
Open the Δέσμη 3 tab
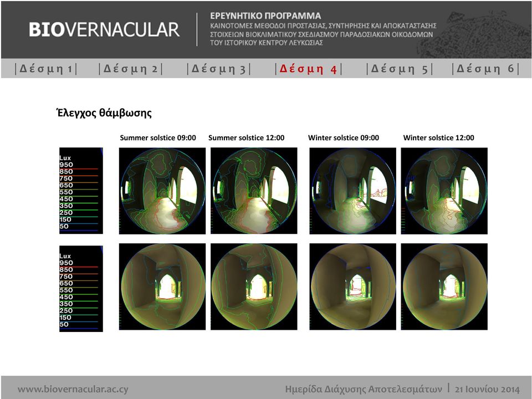coord(219,69)
